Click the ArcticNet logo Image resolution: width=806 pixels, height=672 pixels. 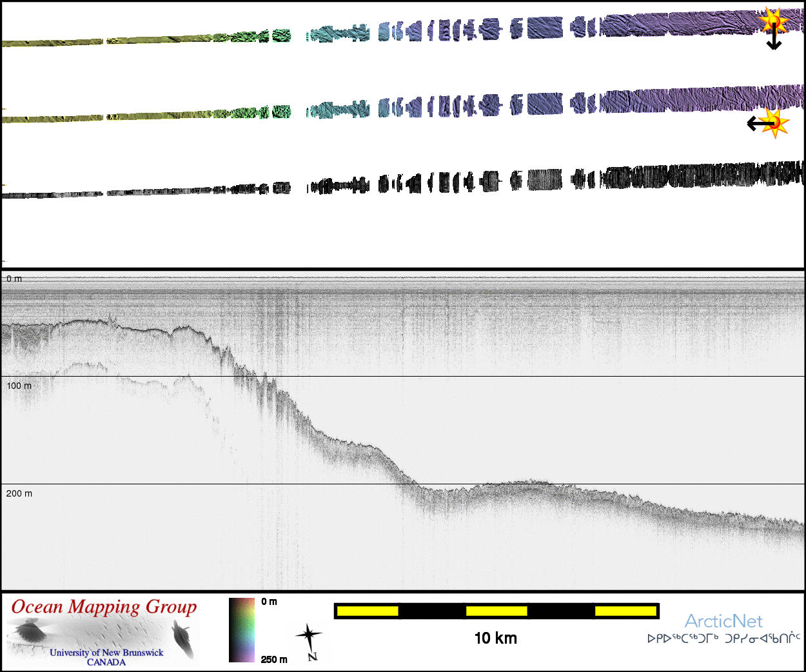[723, 621]
